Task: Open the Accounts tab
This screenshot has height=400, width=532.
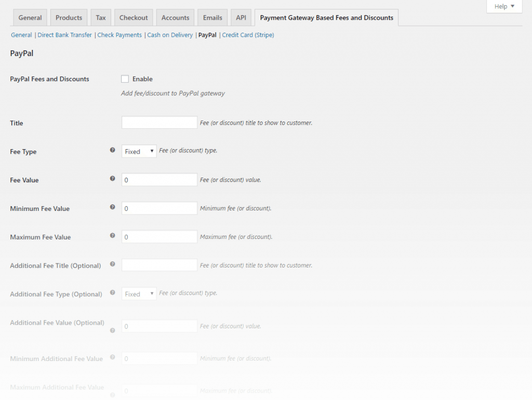Action: 176,18
